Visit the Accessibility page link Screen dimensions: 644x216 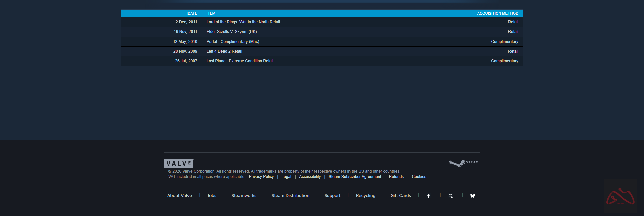point(310,177)
